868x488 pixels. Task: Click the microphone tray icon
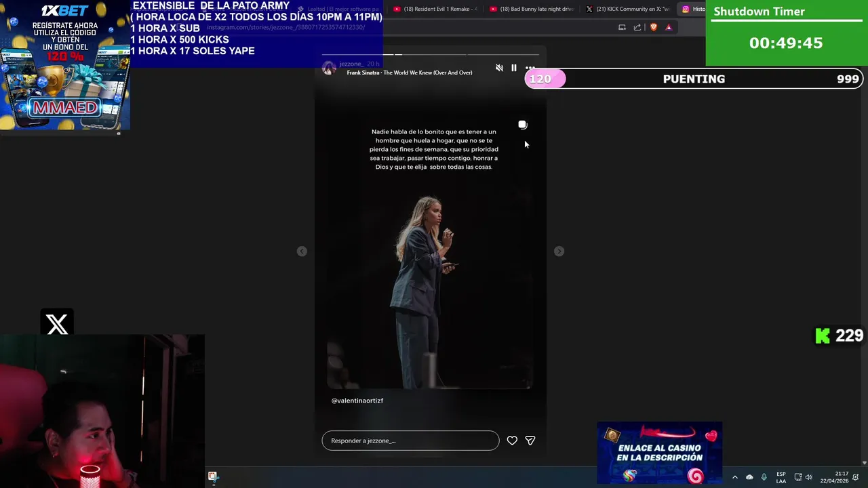tap(764, 477)
